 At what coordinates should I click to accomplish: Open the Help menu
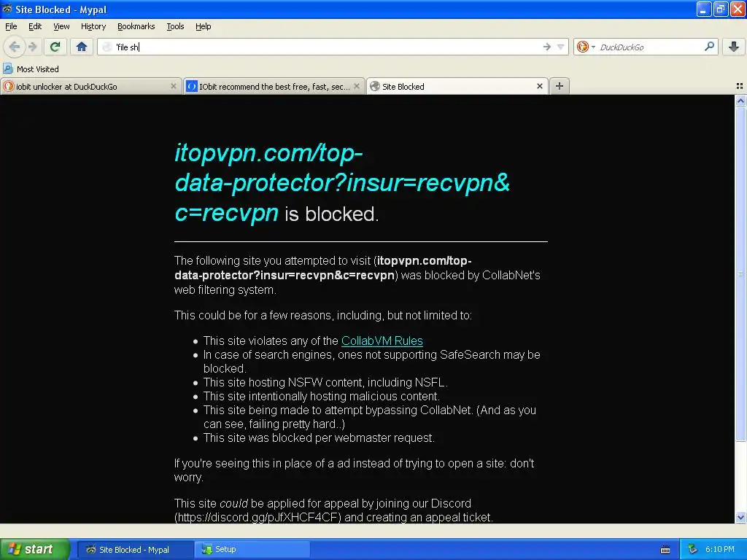click(203, 26)
